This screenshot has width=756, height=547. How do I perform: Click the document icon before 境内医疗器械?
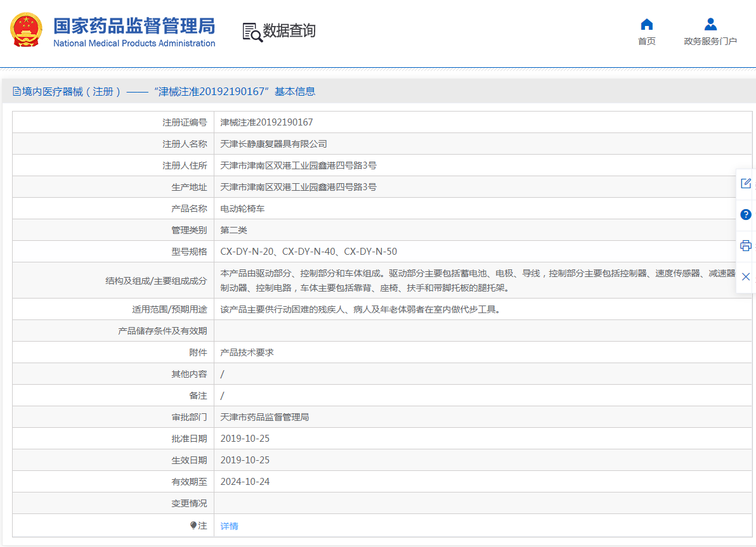point(17,91)
